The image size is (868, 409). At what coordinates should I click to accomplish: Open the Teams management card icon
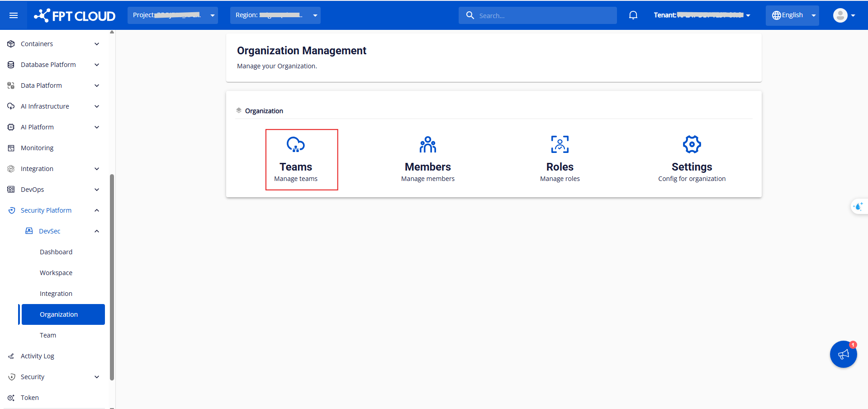pos(295,145)
